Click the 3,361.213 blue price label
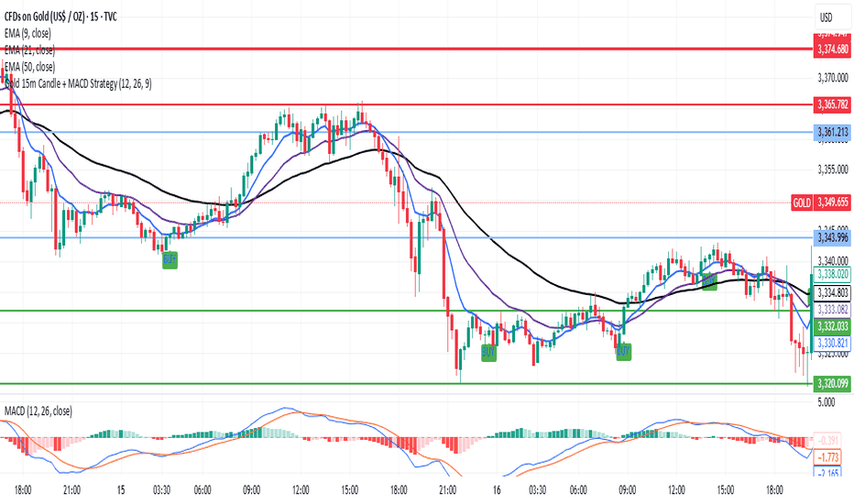 pyautogui.click(x=833, y=132)
